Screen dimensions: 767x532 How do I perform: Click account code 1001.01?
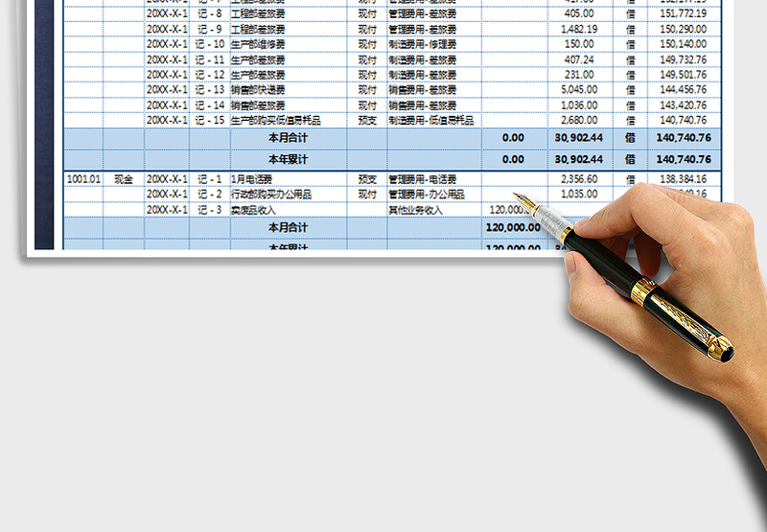coord(83,179)
